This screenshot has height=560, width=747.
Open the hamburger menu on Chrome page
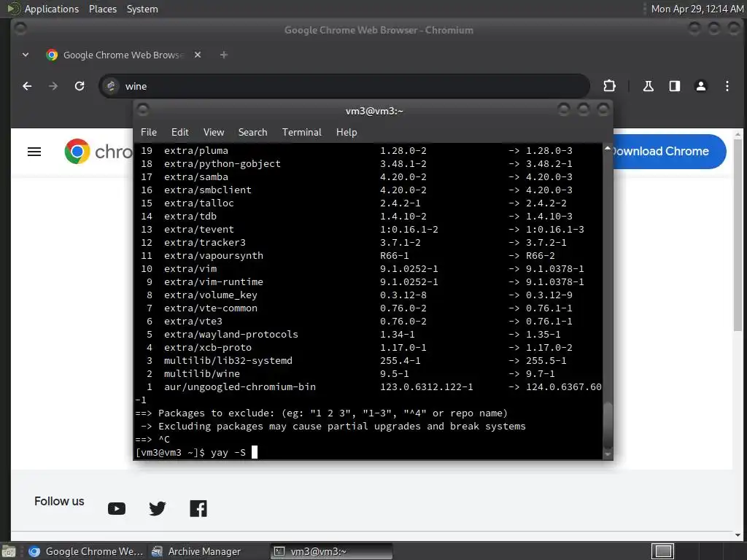34,152
